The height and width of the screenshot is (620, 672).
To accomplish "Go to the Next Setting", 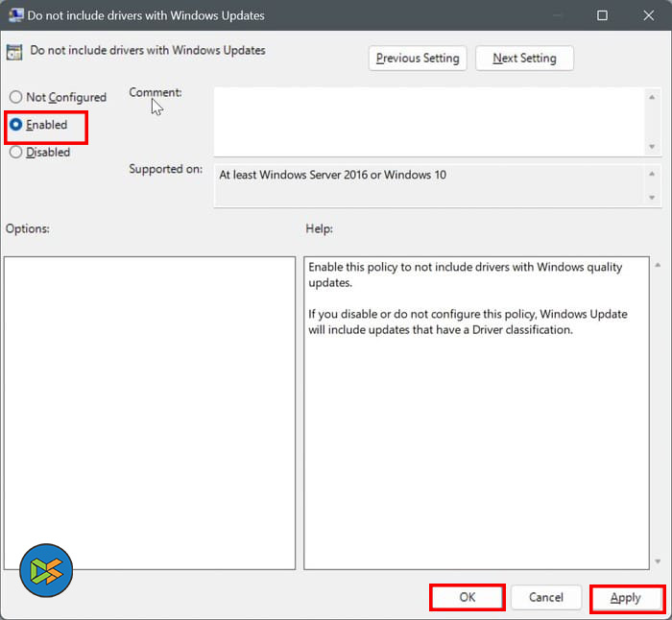I will (524, 59).
